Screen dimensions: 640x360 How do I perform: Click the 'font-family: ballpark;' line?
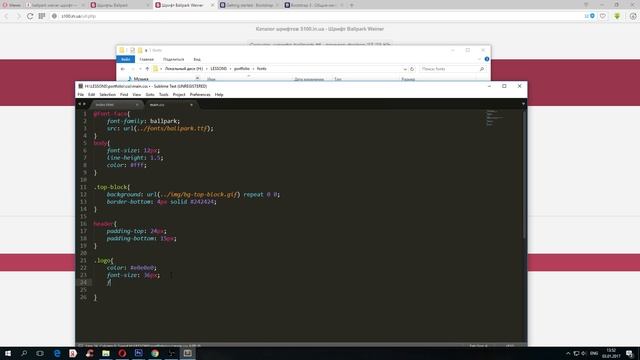[143, 121]
